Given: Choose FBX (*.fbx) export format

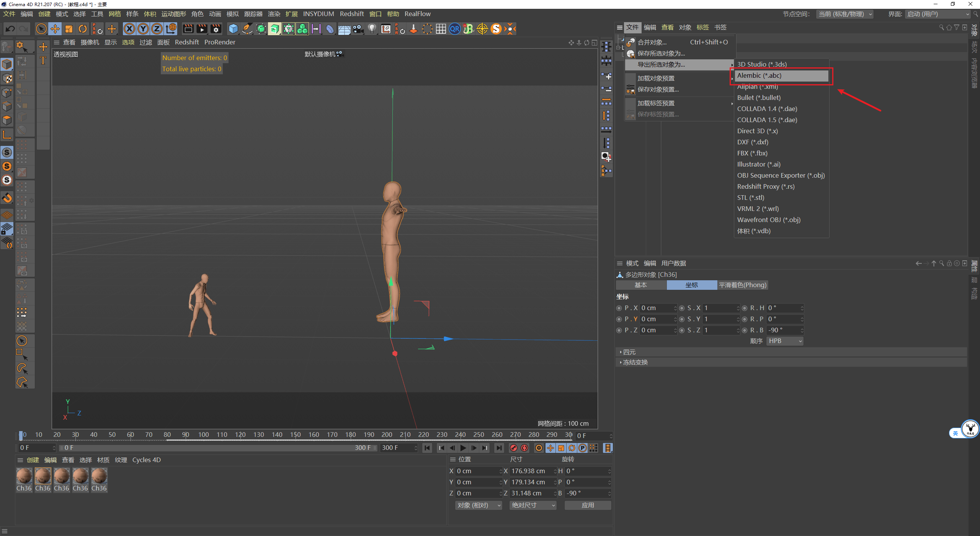Looking at the screenshot, I should [x=752, y=153].
